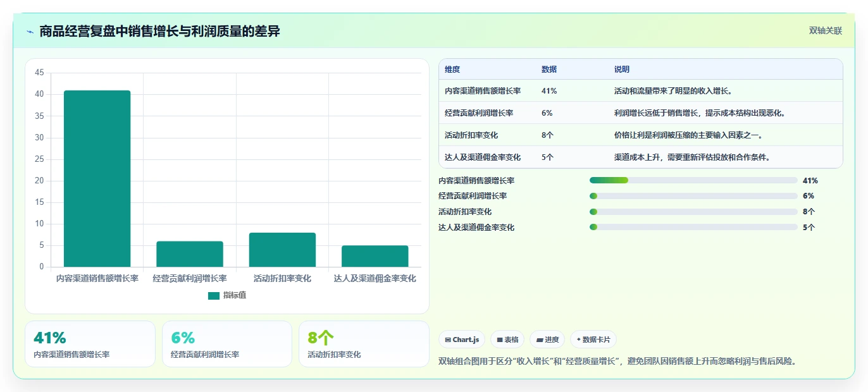This screenshot has width=868, height=392.
Task: Click x-axis label 活动折扣率变化
Action: point(282,278)
